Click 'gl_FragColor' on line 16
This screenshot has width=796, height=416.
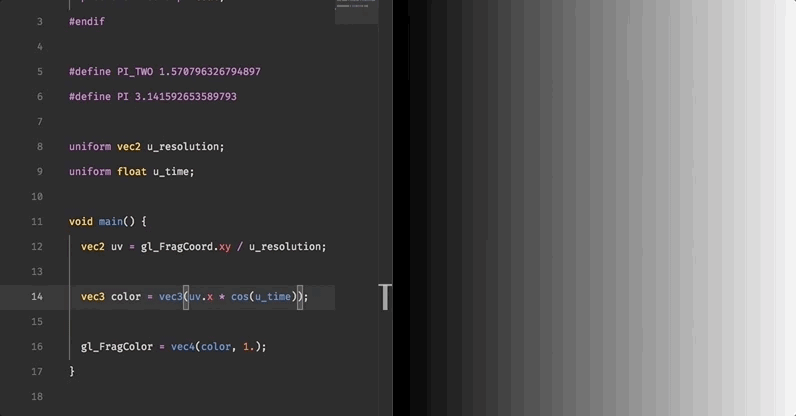pyautogui.click(x=117, y=346)
